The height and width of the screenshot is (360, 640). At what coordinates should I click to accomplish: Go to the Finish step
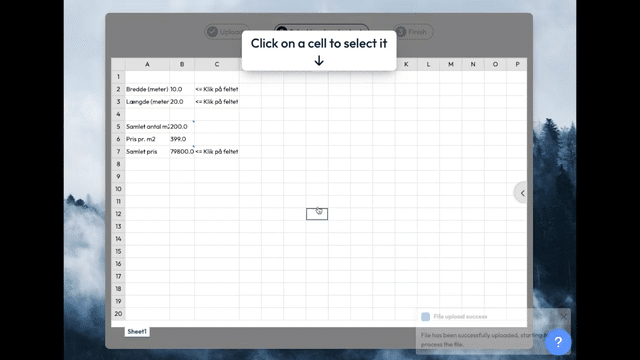coord(413,32)
